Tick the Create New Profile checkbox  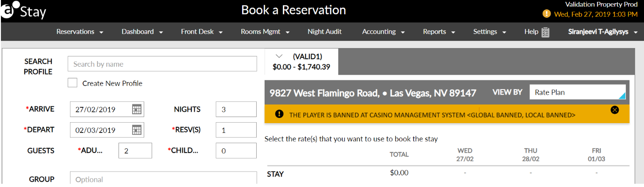click(x=72, y=83)
